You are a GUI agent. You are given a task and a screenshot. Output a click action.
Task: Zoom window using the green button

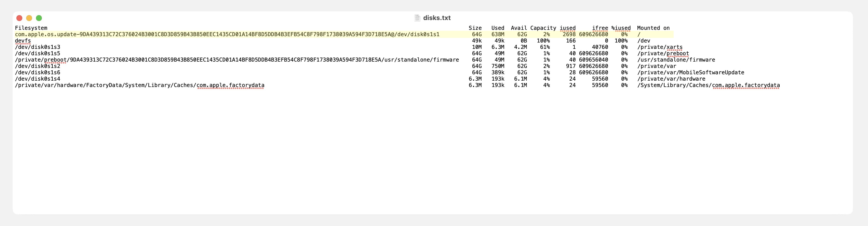(39, 18)
